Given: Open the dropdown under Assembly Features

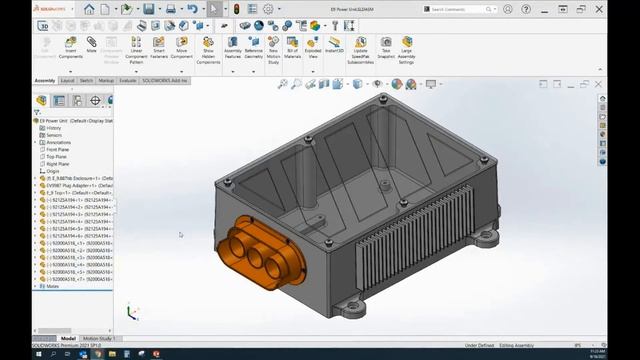Looking at the screenshot, I should coord(233,71).
